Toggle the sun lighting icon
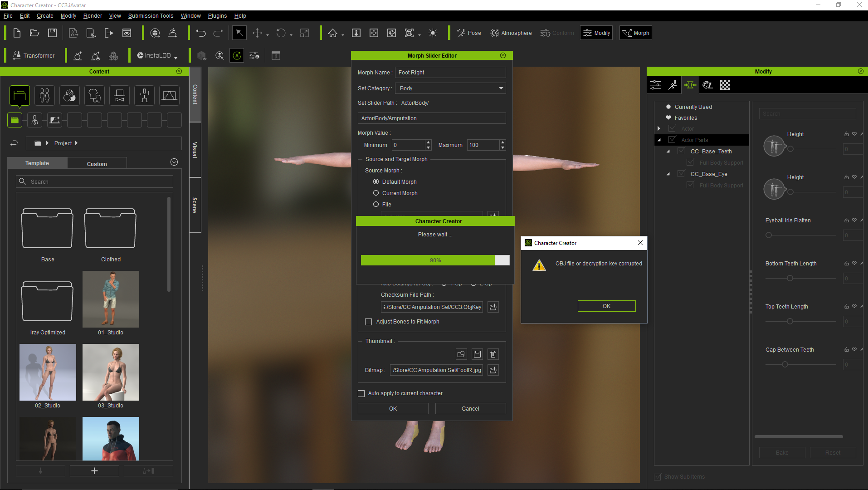 [x=433, y=33]
